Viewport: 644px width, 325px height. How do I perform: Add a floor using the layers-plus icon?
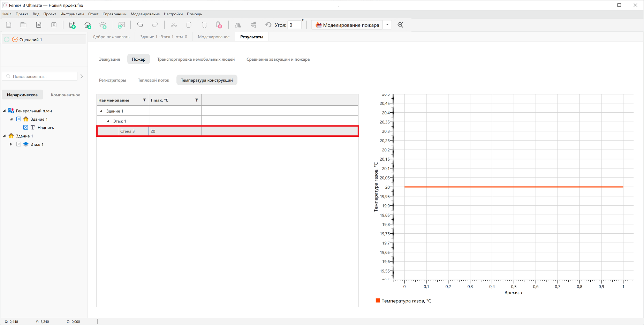[103, 25]
